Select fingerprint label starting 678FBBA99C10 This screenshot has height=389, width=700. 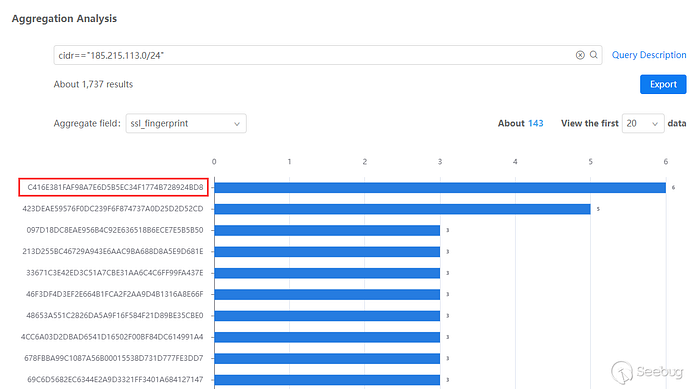tap(114, 358)
